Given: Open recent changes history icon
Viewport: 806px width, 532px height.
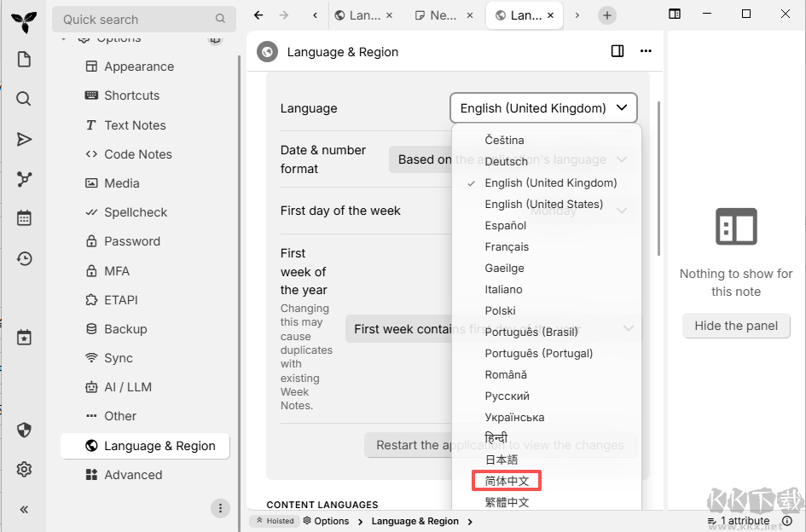Looking at the screenshot, I should pos(24,258).
